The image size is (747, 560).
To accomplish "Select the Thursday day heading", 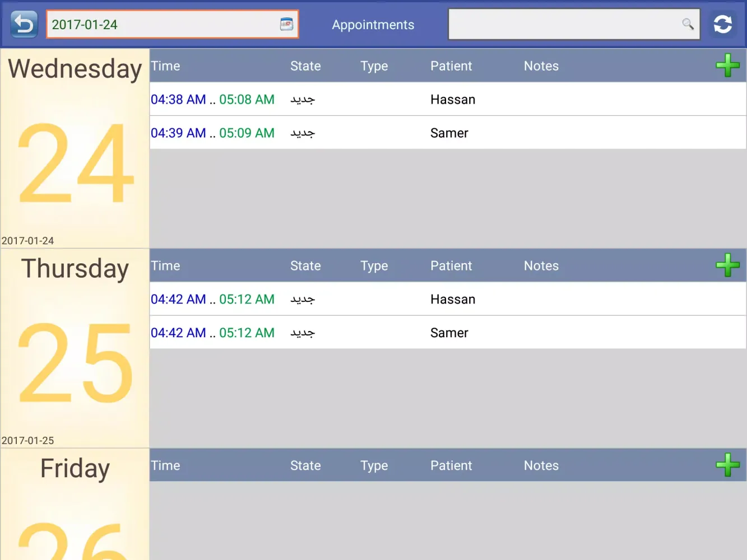I will [x=75, y=269].
